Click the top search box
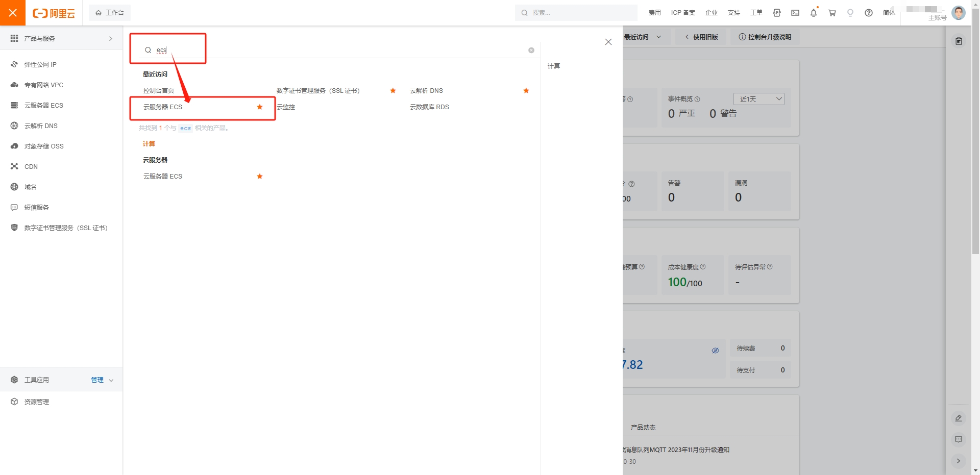This screenshot has width=980, height=475. 576,13
